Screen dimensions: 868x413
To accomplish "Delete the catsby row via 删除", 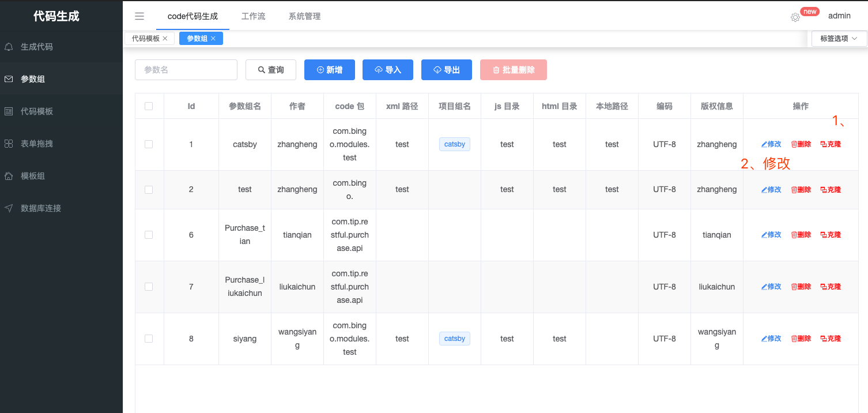I will (x=801, y=144).
